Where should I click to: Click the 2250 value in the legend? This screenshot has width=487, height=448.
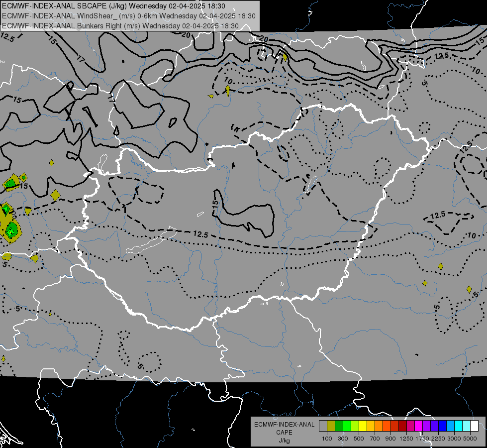tap(438, 439)
